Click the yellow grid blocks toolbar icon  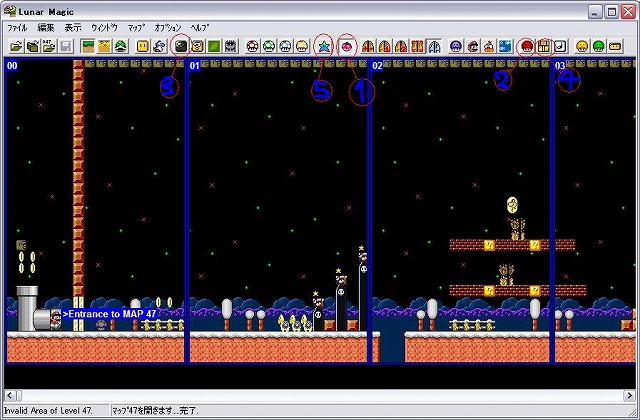[544, 47]
